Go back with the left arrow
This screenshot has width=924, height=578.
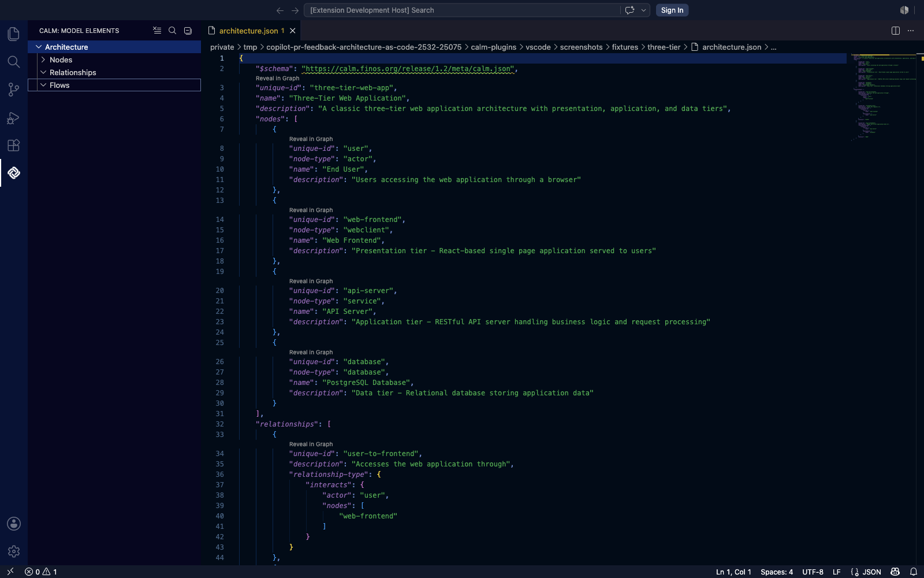pyautogui.click(x=280, y=10)
